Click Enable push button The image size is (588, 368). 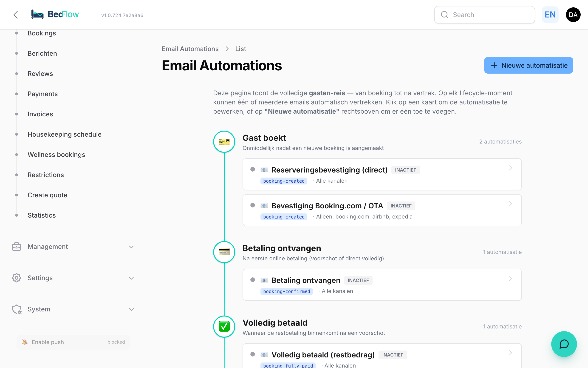pos(73,342)
